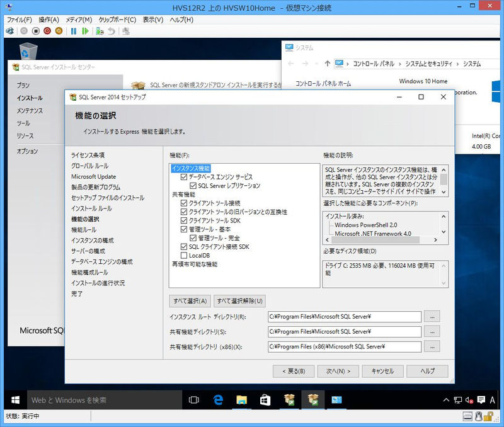Click breadcrumb chevron after コントロール パネル

[400, 64]
